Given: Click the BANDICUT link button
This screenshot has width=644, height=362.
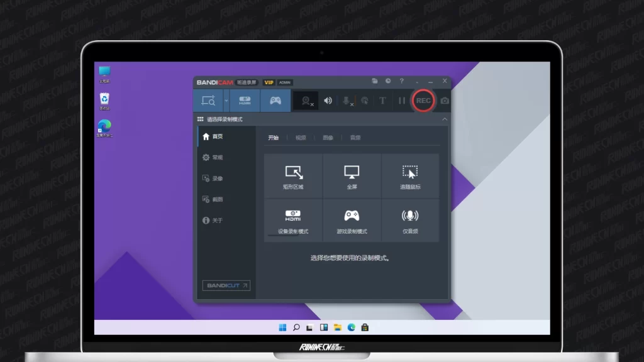Looking at the screenshot, I should (226, 285).
